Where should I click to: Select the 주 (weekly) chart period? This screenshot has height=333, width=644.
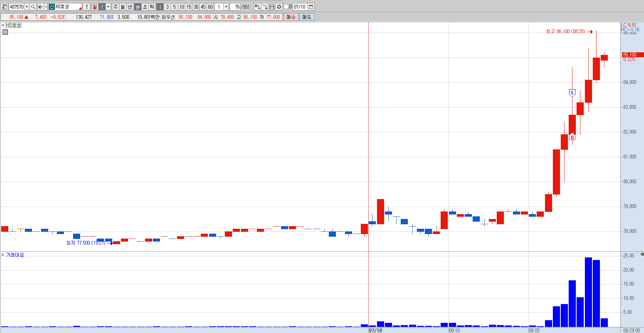pyautogui.click(x=116, y=7)
